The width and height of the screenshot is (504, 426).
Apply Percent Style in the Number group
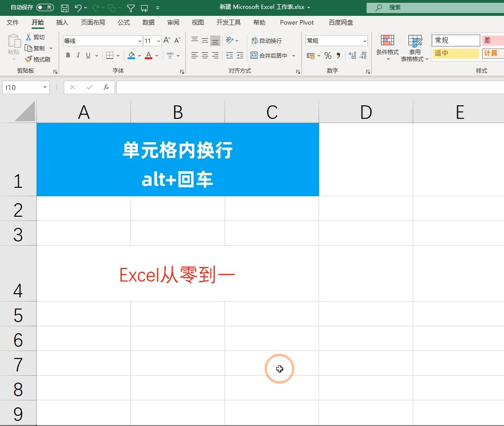point(327,55)
